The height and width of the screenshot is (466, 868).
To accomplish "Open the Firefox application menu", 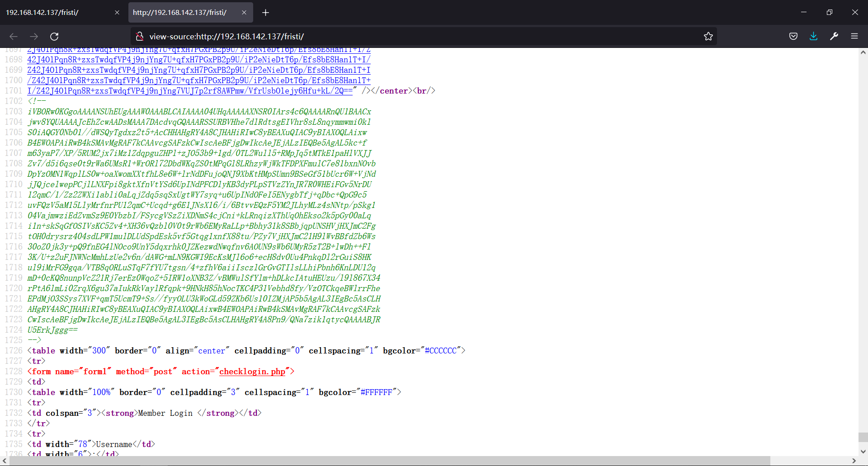I will click(854, 36).
